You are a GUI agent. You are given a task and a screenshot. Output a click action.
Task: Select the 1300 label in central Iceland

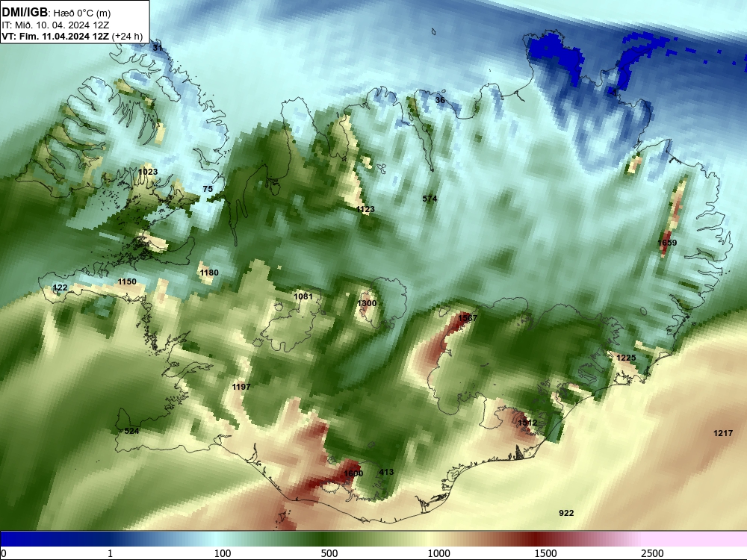click(367, 303)
